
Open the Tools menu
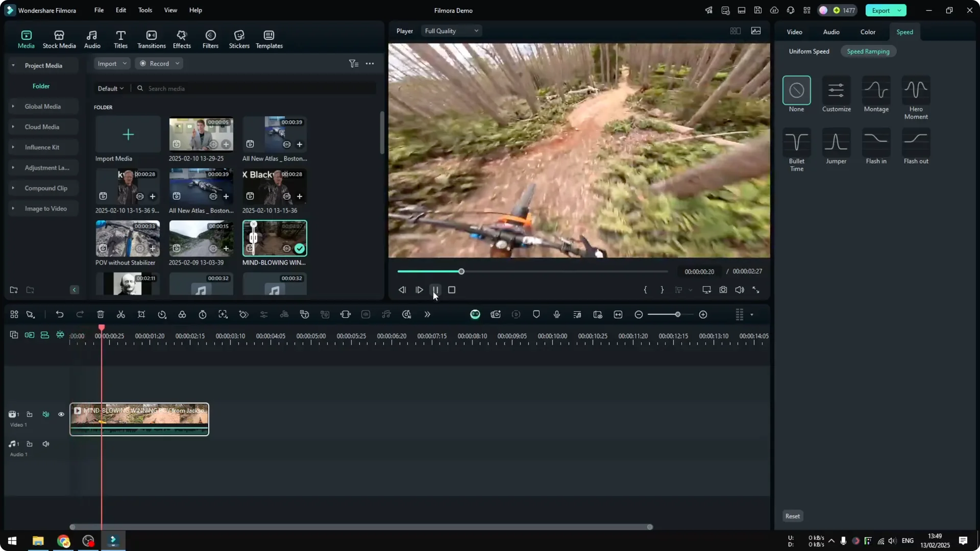[144, 10]
